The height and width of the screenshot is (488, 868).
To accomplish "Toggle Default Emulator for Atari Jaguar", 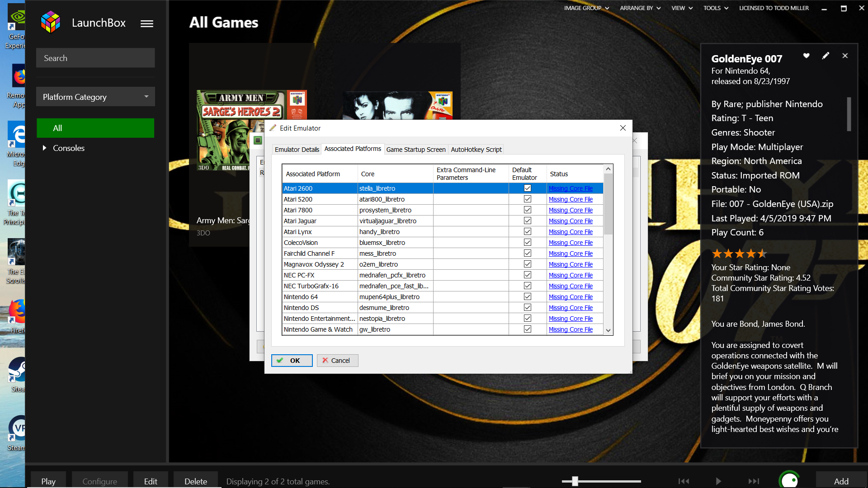I will click(x=527, y=221).
